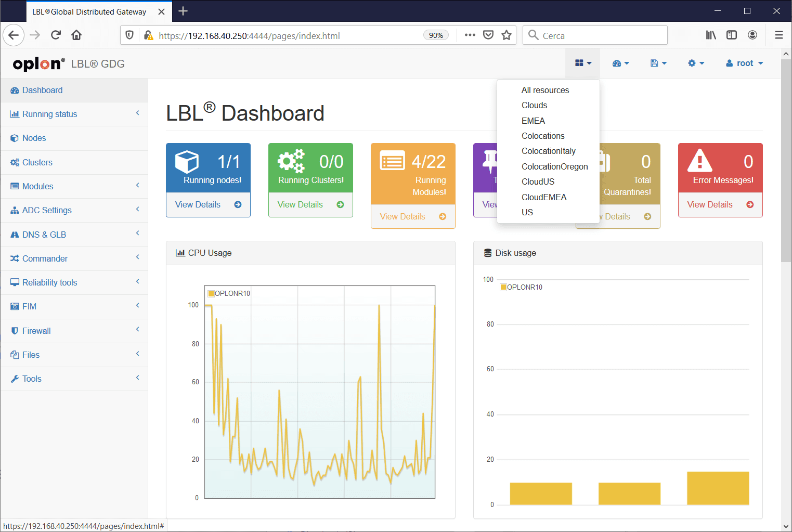Expand Tools sidebar chevron
This screenshot has width=792, height=532.
[x=138, y=378]
